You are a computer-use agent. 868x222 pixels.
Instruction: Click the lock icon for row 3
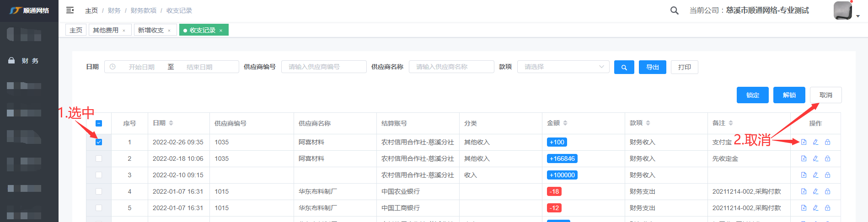pos(827,175)
